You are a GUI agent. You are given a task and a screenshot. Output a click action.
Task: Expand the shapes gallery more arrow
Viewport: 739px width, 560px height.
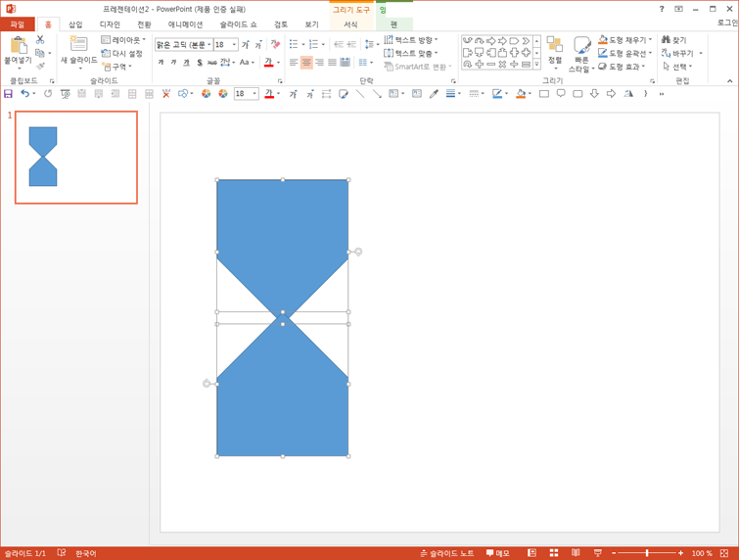[x=536, y=65]
